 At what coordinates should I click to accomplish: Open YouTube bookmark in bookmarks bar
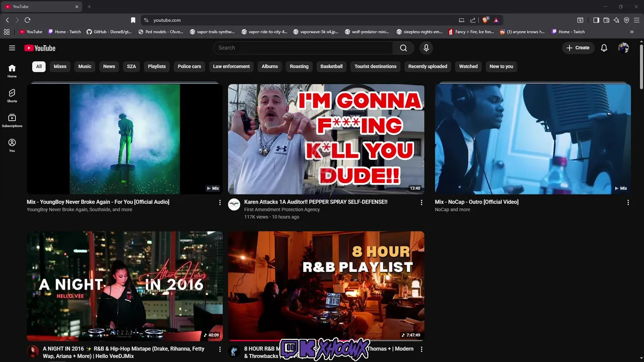click(x=31, y=32)
